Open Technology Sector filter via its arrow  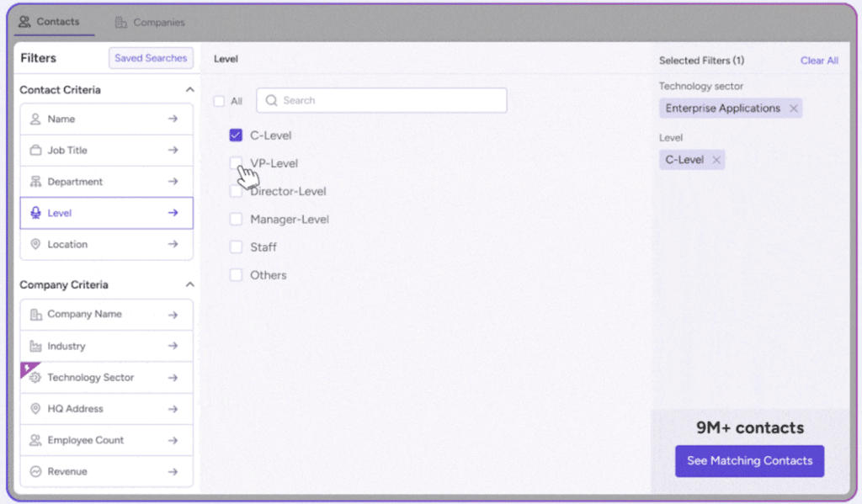[x=173, y=378]
